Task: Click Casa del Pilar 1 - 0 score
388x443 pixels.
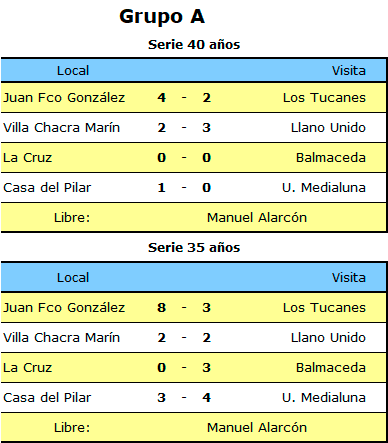Action: click(184, 188)
